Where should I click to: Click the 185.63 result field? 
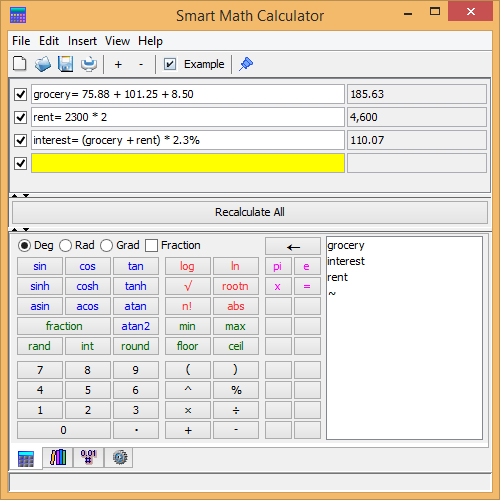(417, 94)
